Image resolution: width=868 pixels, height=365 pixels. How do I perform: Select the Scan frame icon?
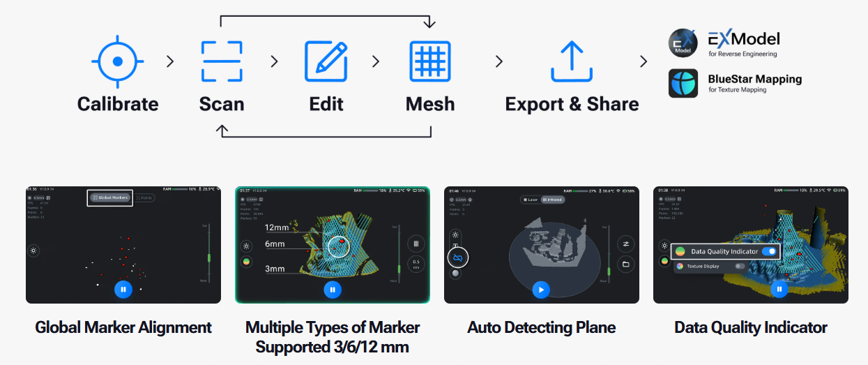(222, 61)
